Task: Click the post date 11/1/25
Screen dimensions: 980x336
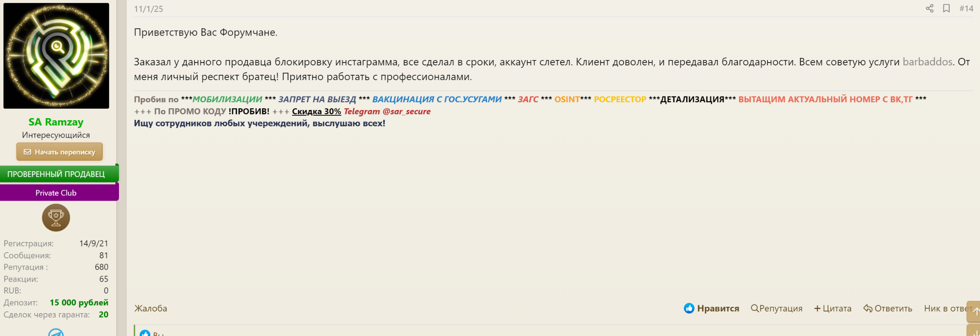Action: click(x=148, y=9)
